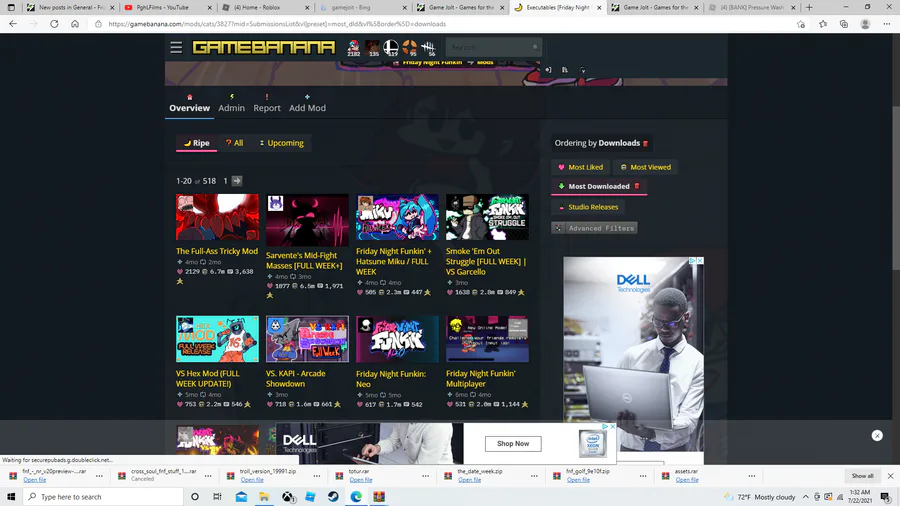Select the Ripe filter tab
The width and height of the screenshot is (900, 506).
[x=196, y=143]
